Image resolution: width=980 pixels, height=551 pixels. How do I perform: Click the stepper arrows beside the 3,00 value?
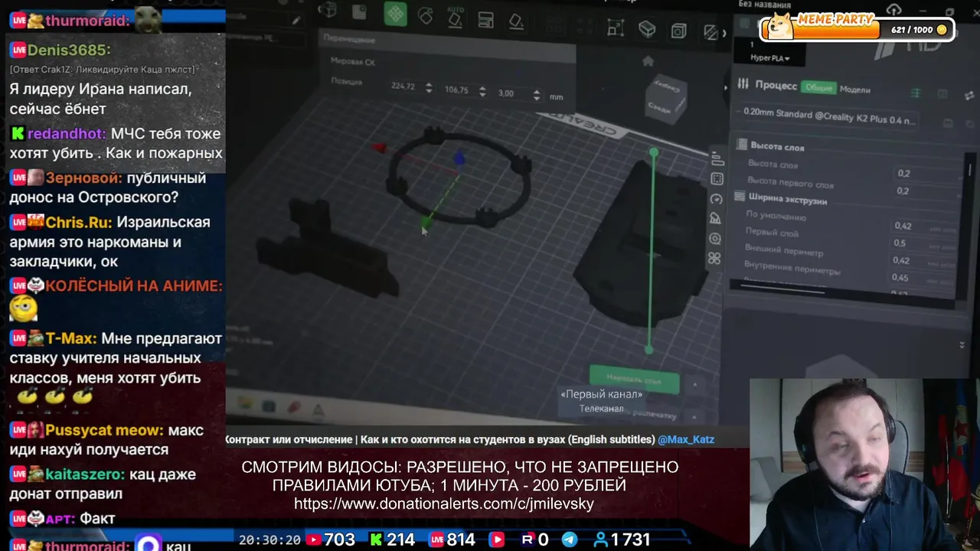tap(536, 96)
